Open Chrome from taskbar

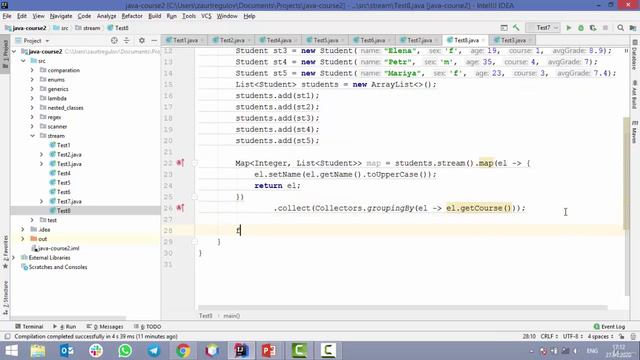click(183, 351)
